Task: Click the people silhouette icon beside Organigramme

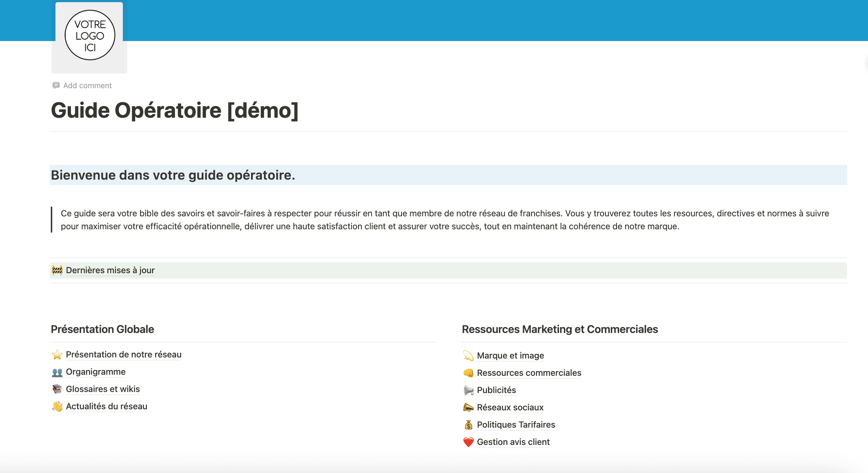Action: coord(57,372)
